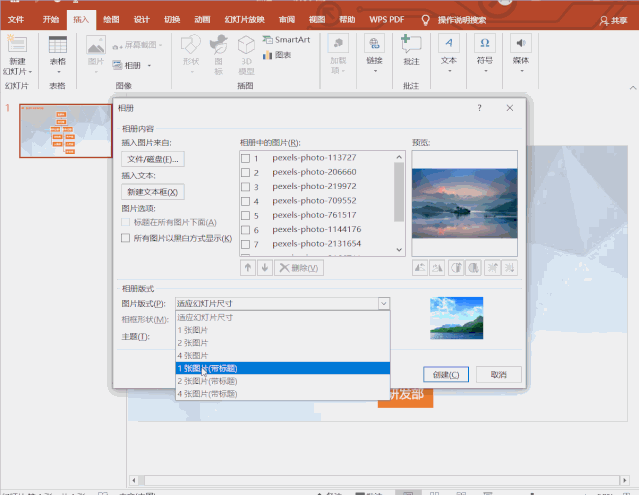Click the New Slide icon
The image size is (639, 495).
17,44
